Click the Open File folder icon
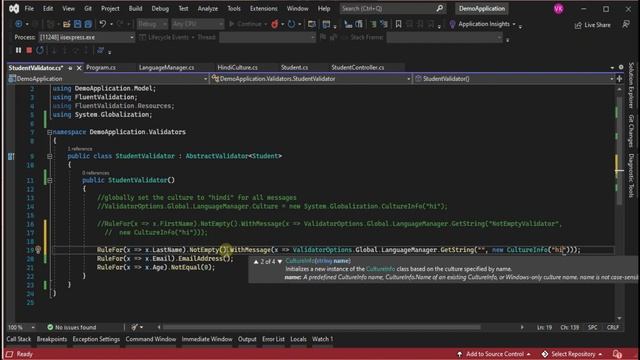This screenshot has width=640, height=360. click(x=66, y=24)
